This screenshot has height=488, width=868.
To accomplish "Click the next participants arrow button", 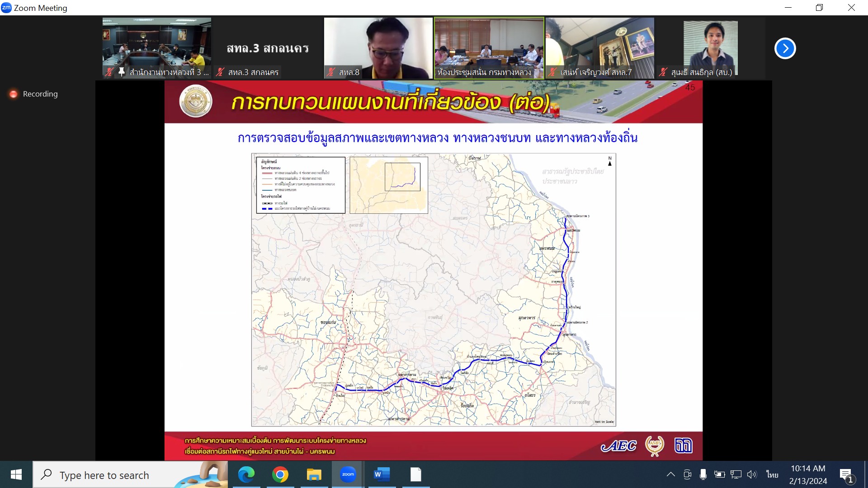I will click(785, 48).
